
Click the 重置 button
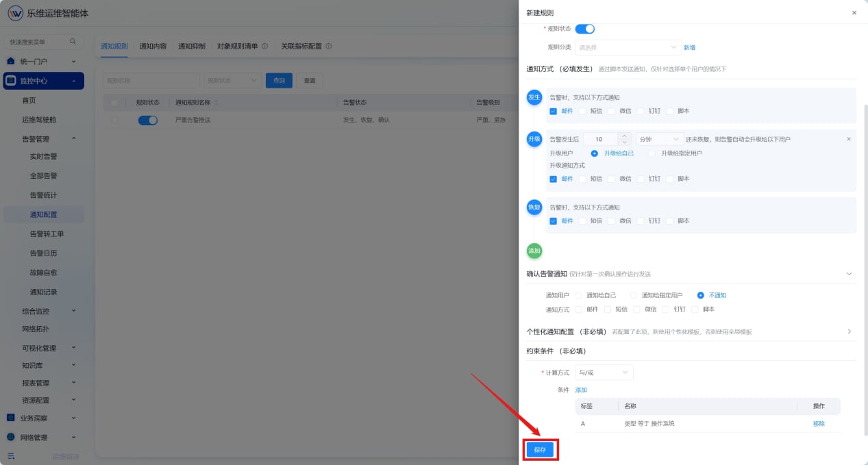click(x=310, y=81)
